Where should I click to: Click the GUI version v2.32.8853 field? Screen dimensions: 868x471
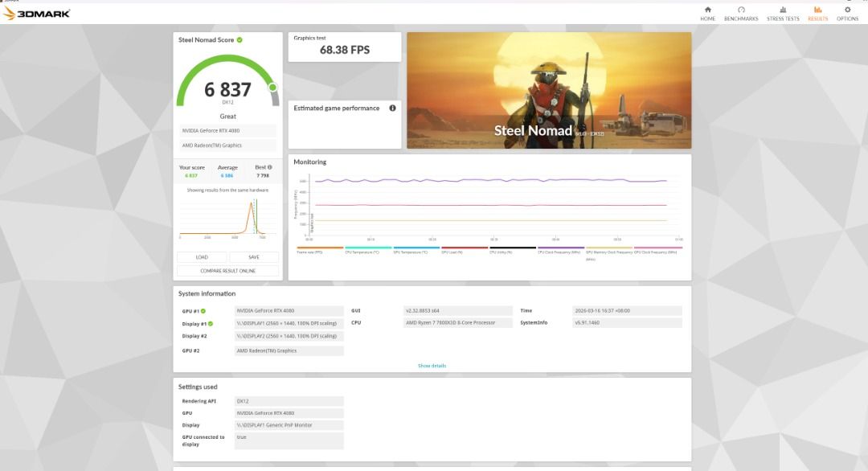point(458,311)
